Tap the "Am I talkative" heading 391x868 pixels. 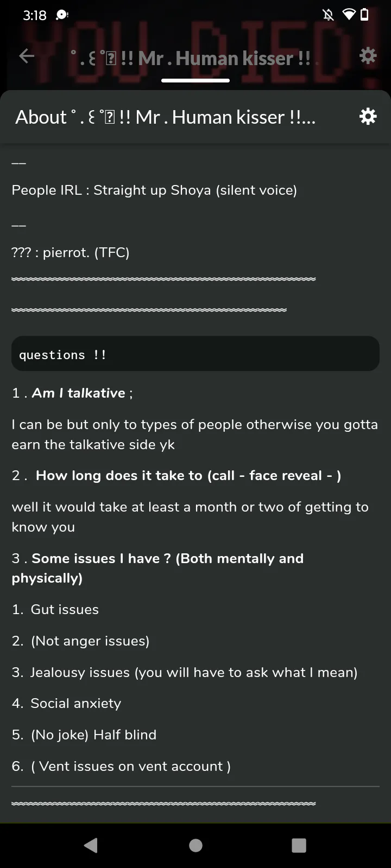point(79,393)
